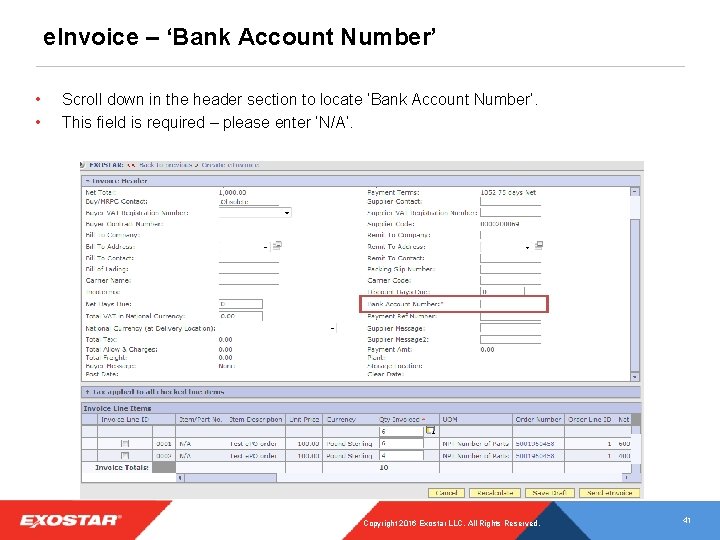Click the Recalculate button

(495, 493)
